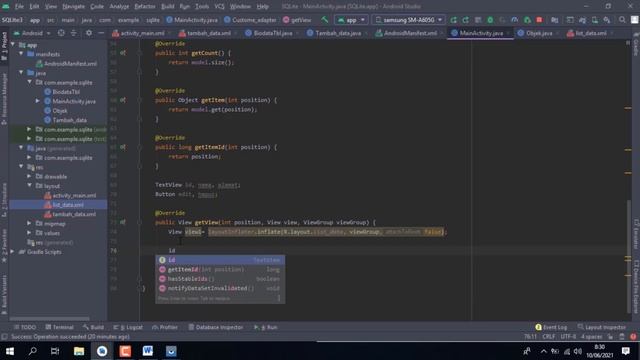
Task: Open Project panel gear settings
Action: coord(89,33)
